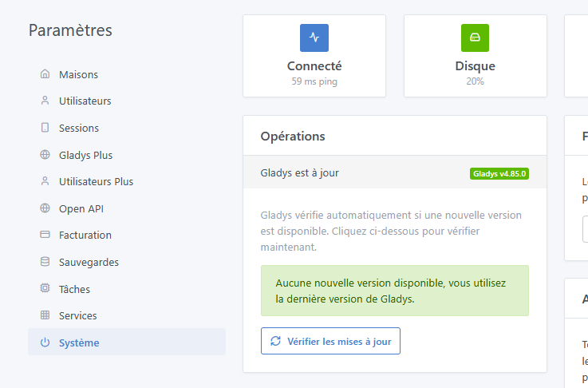Select the active Système menu item
This screenshot has height=388, width=588.
pos(127,342)
